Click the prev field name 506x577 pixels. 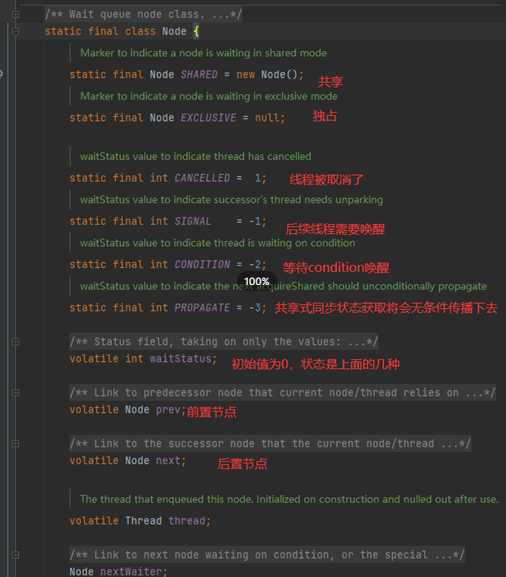click(168, 410)
